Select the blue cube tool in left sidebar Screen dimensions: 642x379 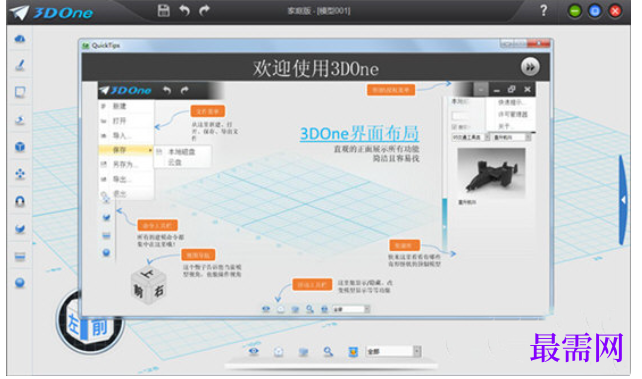point(20,147)
